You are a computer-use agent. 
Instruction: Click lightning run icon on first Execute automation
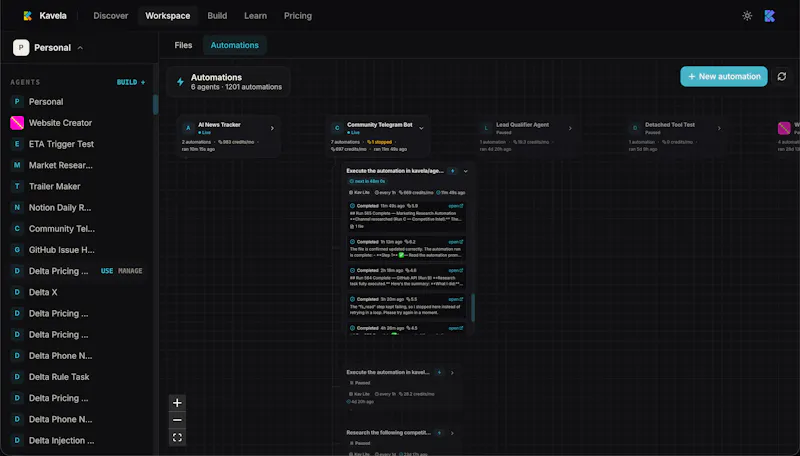pos(453,171)
